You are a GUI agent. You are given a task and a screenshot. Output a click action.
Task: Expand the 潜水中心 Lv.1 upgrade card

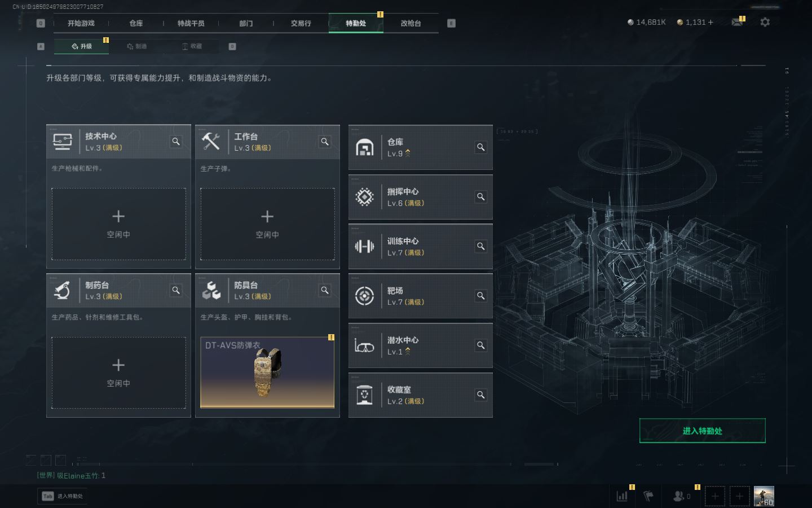[x=420, y=345]
